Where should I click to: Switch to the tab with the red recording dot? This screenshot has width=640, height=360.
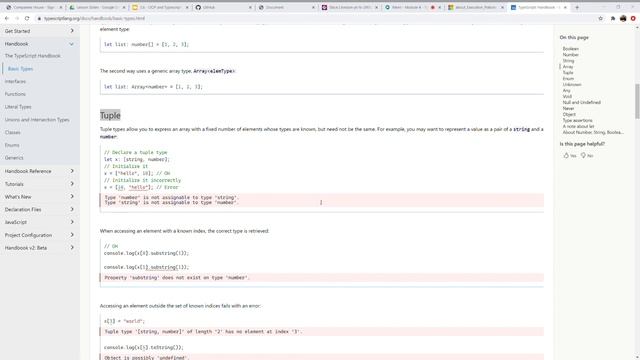[x=413, y=7]
